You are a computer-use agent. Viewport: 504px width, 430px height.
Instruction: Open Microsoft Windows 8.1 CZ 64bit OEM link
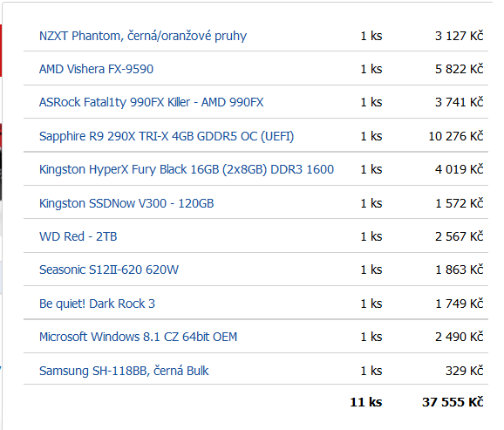point(138,337)
